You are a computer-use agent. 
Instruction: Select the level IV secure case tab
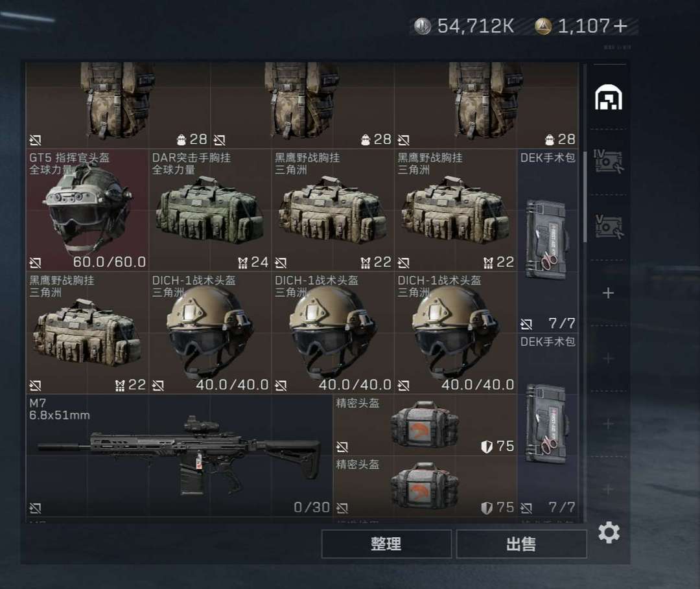[x=609, y=161]
